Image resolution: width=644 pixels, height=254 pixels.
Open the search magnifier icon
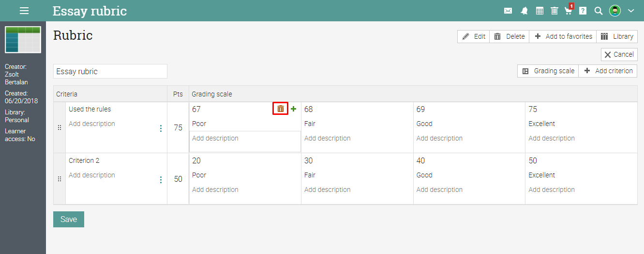[x=599, y=11]
